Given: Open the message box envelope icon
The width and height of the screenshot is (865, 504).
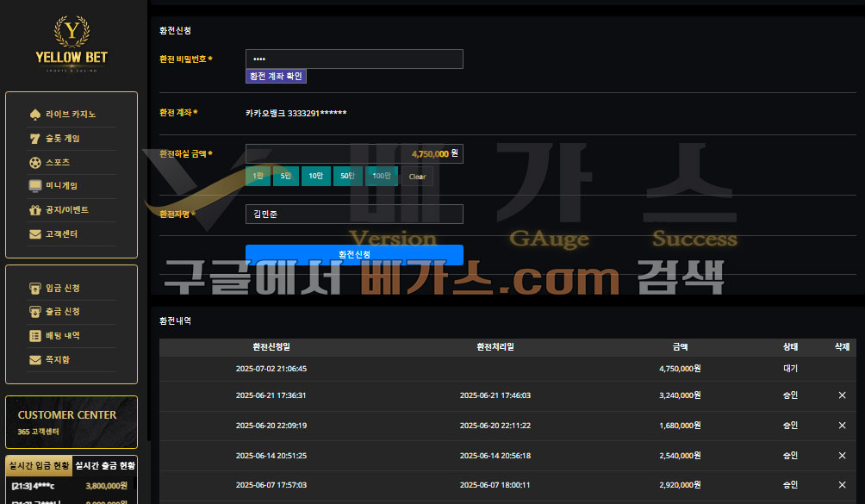Looking at the screenshot, I should 34,360.
